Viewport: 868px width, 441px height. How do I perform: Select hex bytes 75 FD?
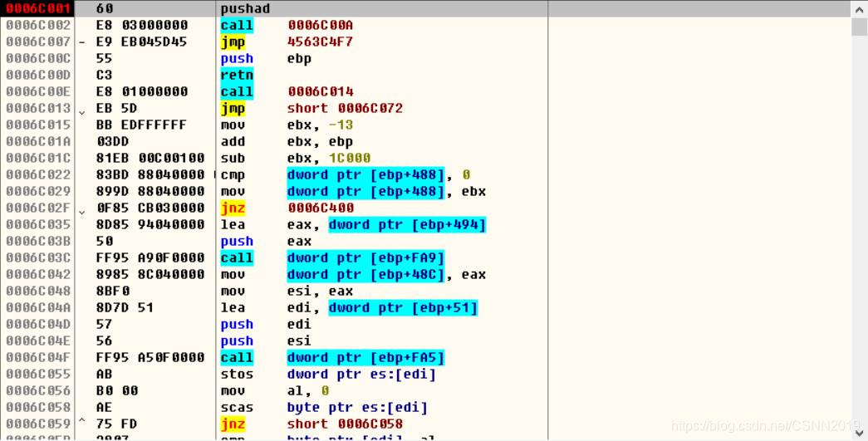116,424
